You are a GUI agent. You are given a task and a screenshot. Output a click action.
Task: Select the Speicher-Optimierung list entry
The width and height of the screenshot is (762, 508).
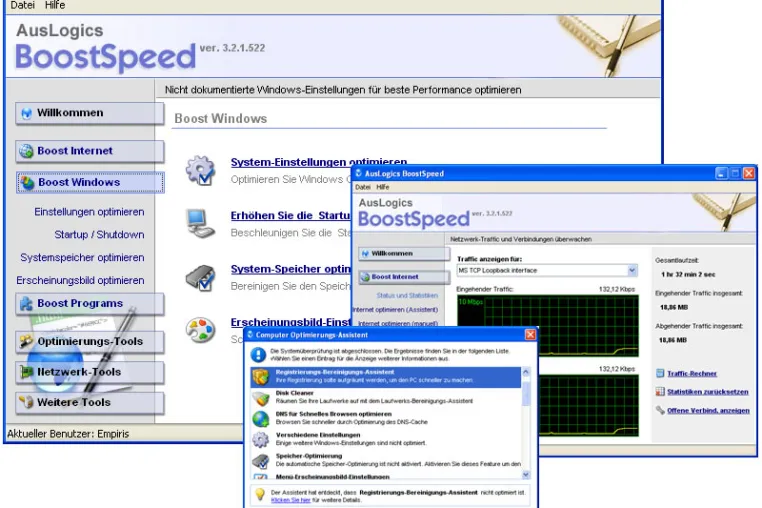tap(385, 460)
